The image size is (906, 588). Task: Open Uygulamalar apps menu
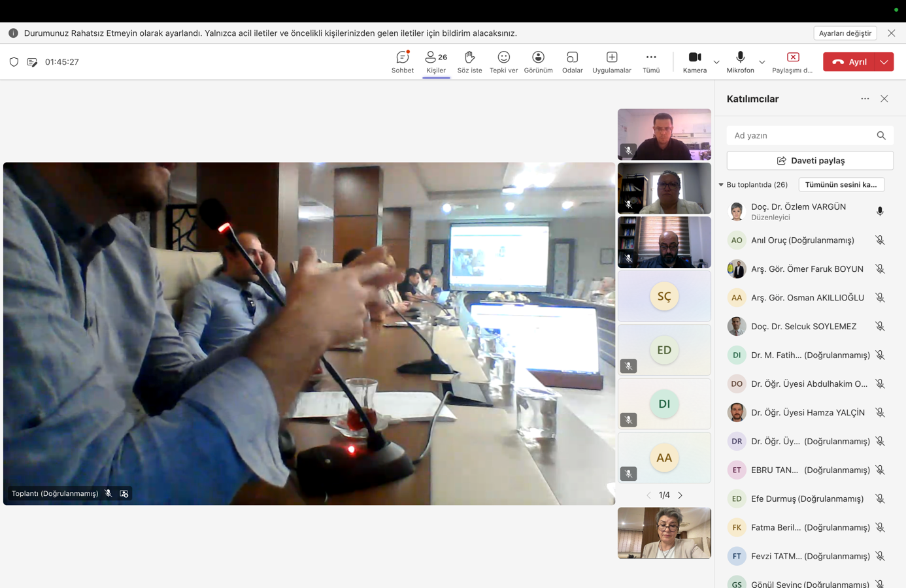611,61
